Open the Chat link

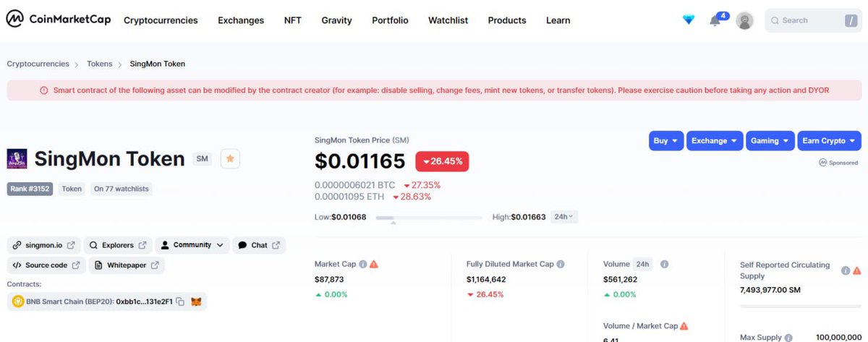pyautogui.click(x=259, y=245)
